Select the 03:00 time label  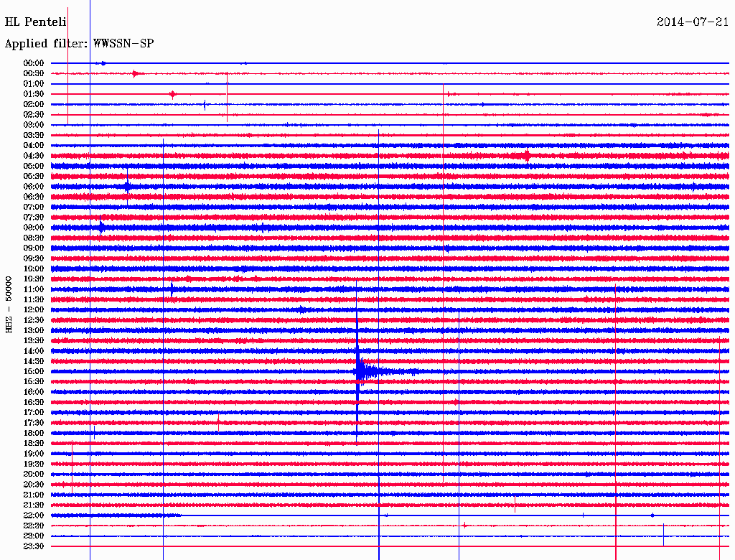coord(33,125)
